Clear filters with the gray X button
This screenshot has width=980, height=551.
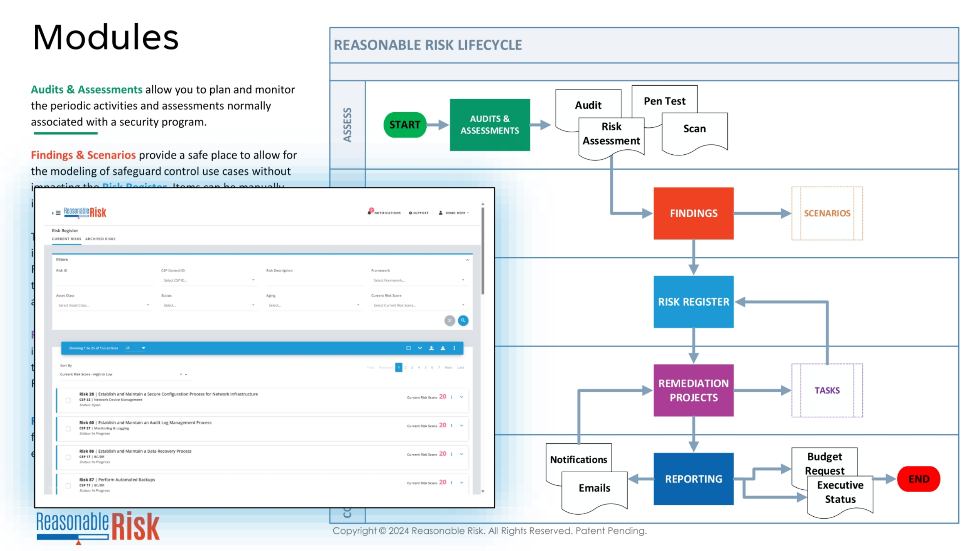pos(449,320)
